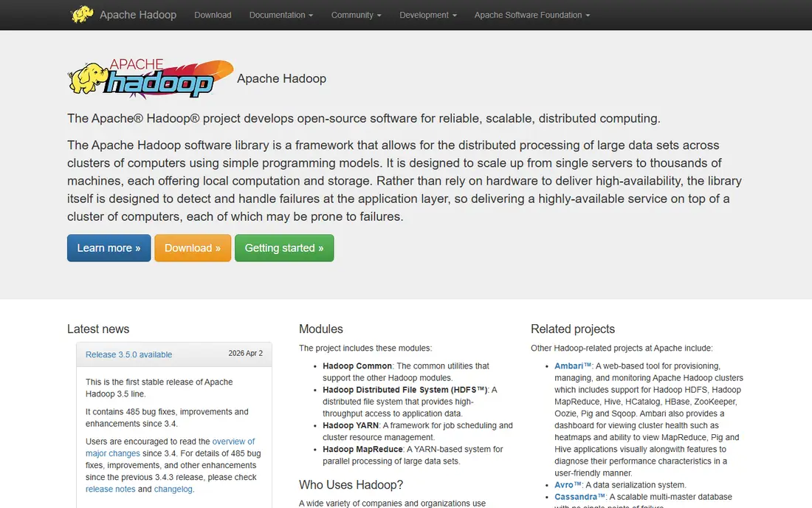Viewport: 812px width, 508px height.
Task: Click the green Getting started button
Action: pyautogui.click(x=284, y=248)
